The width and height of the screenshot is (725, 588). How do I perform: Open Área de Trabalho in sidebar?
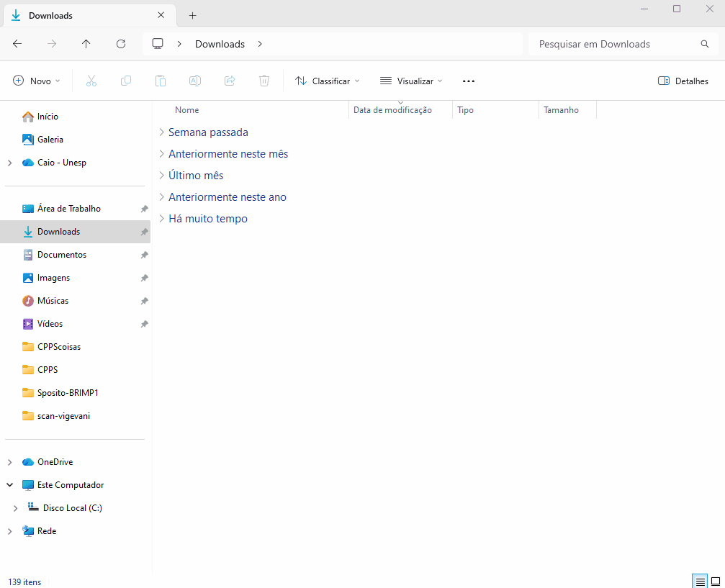pos(69,209)
